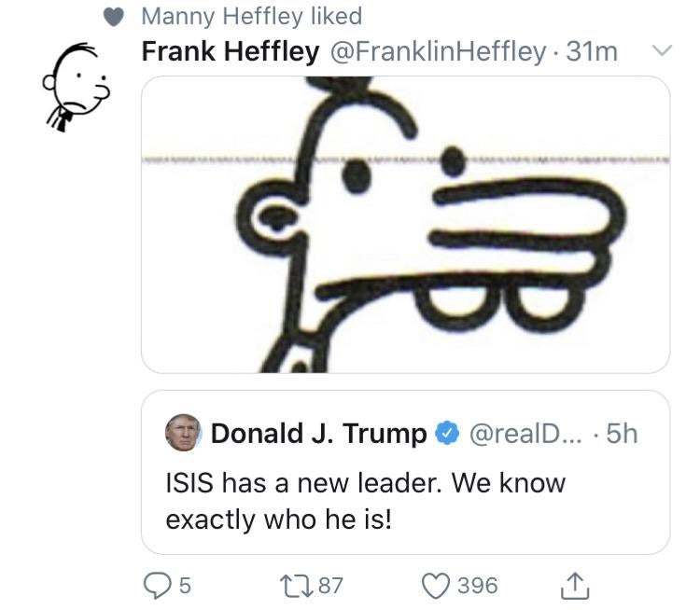The height and width of the screenshot is (610, 700).
Task: Click the small heart beside 'Manny Heffley liked'
Action: coord(114,18)
